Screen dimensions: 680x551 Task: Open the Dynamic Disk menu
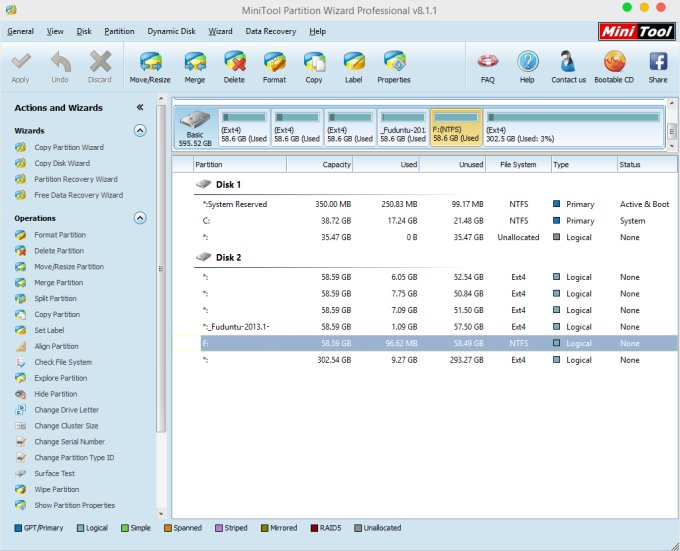[171, 31]
